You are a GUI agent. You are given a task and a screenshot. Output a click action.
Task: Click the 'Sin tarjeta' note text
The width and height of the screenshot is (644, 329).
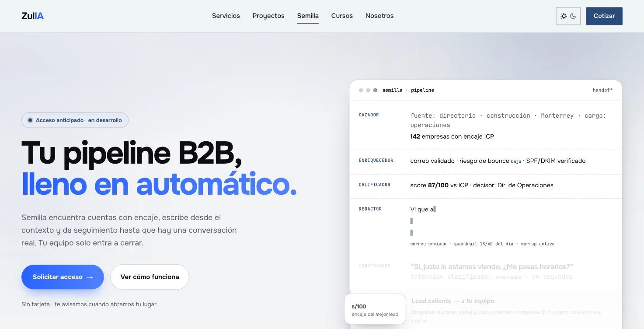(x=89, y=304)
